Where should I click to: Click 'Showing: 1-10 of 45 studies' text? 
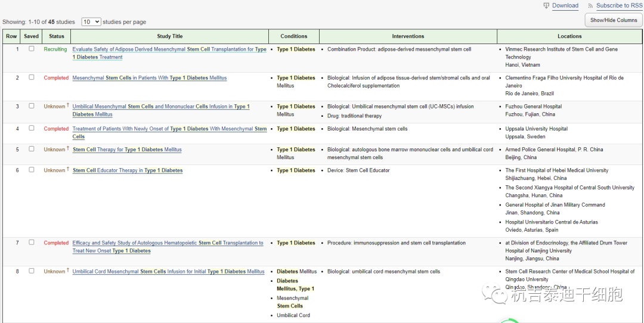point(39,22)
